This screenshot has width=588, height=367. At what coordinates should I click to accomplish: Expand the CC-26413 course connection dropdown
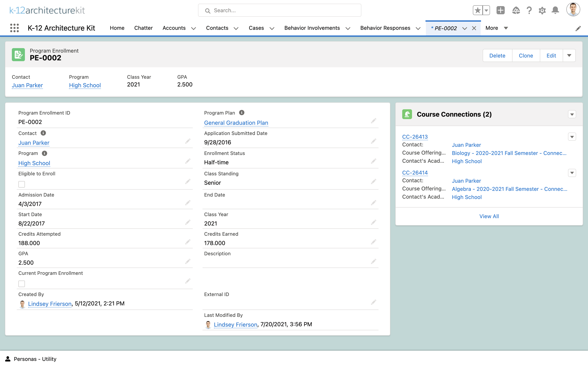[x=572, y=137]
